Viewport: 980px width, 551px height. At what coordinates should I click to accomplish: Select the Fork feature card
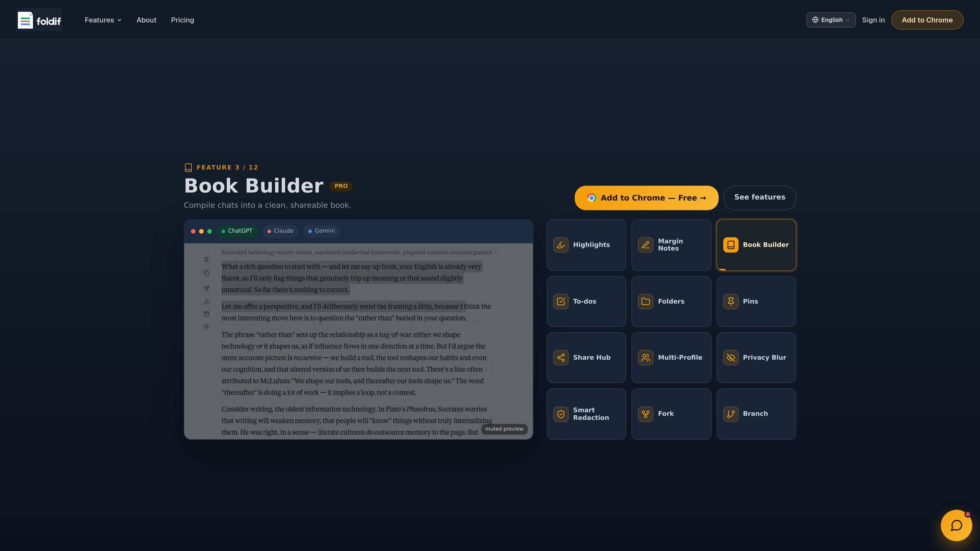(671, 414)
